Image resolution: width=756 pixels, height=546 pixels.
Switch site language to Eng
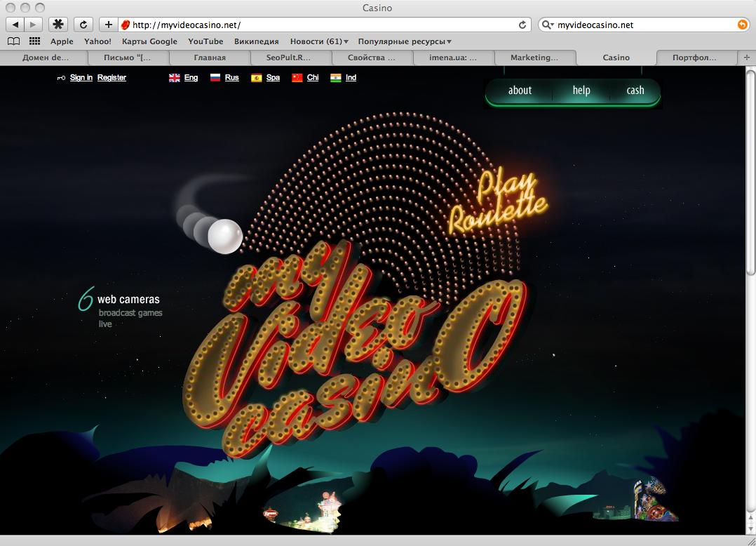coord(191,78)
